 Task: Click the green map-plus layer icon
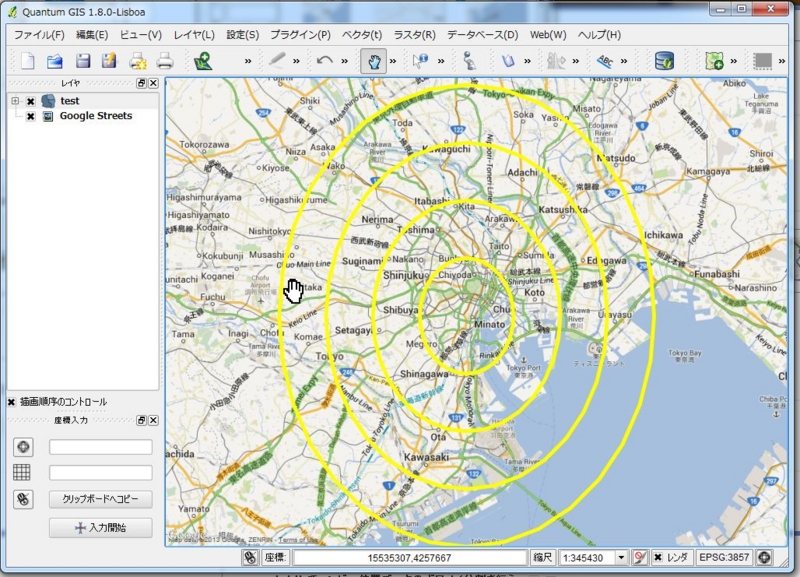(x=714, y=61)
